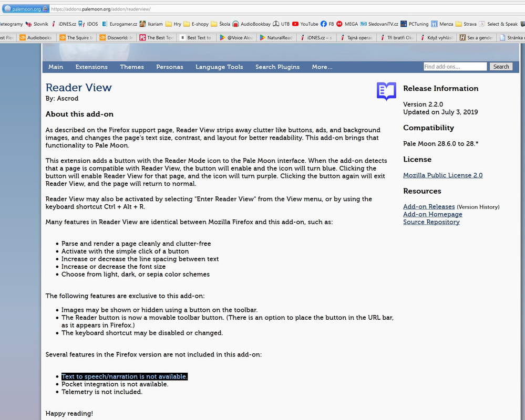The width and height of the screenshot is (525, 420).
Task: Click the Find add-ons search field
Action: pos(455,67)
